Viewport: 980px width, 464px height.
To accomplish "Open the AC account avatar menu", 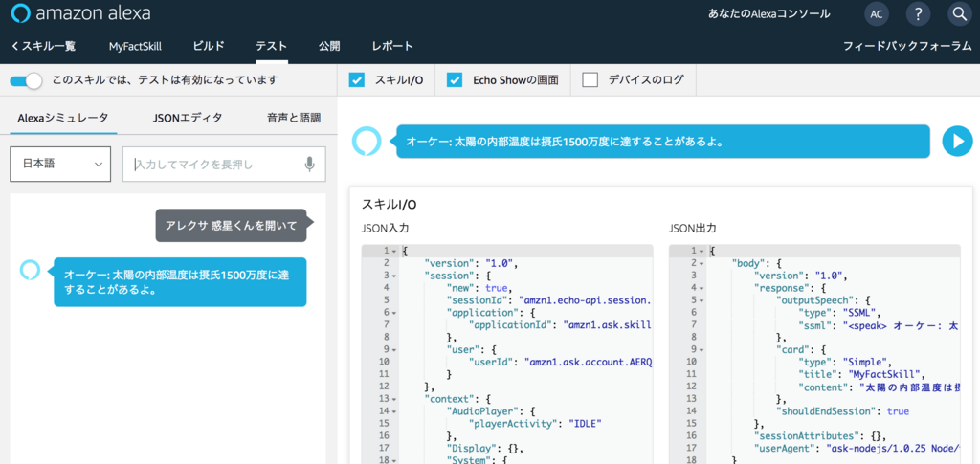I will (877, 13).
